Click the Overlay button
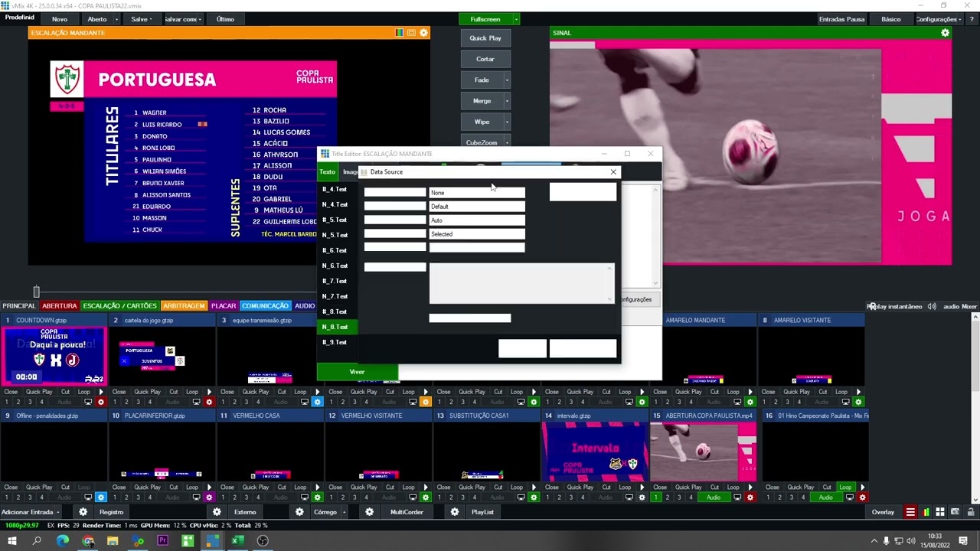Viewport: 980px width, 551px height. [883, 512]
